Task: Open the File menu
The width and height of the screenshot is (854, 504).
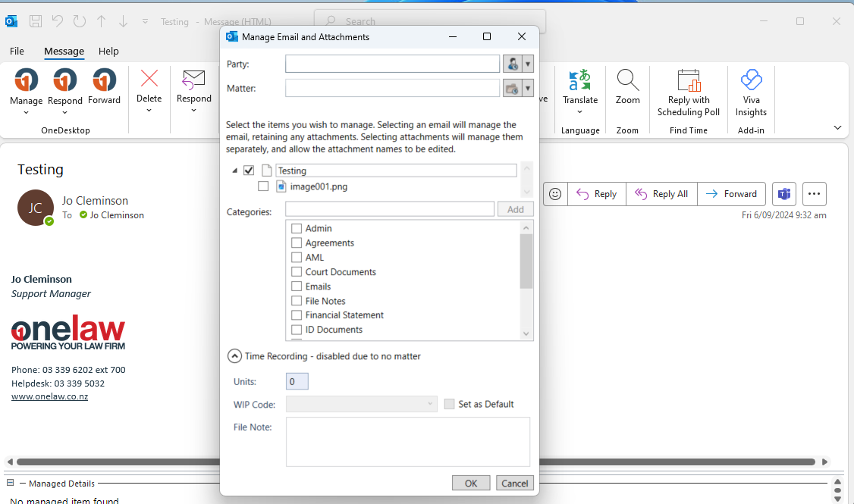Action: click(17, 51)
